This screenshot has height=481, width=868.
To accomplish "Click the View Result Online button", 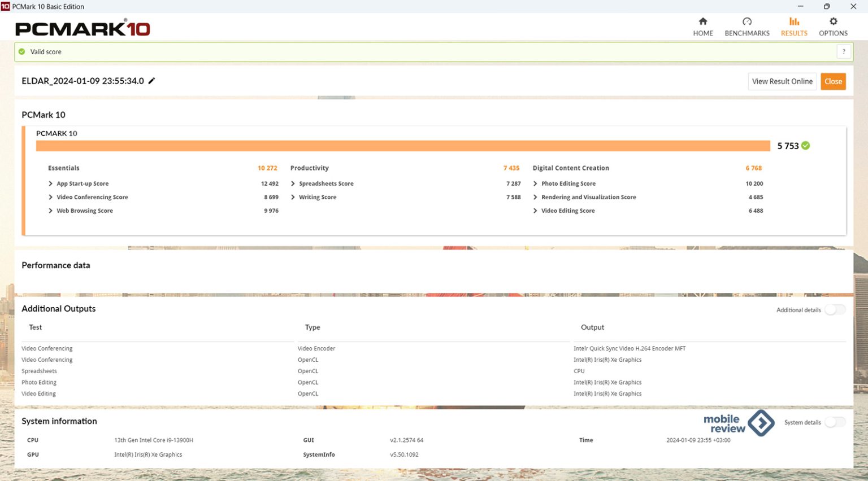I will coord(782,81).
